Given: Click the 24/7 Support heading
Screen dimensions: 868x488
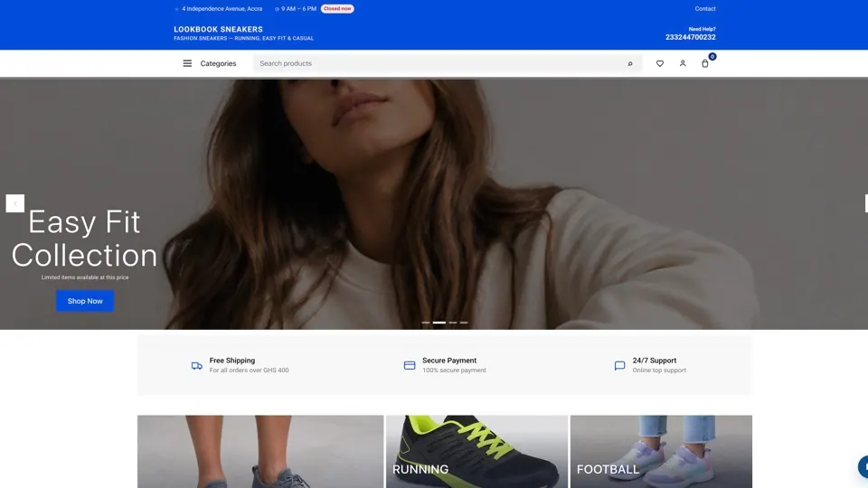Looking at the screenshot, I should [x=655, y=361].
